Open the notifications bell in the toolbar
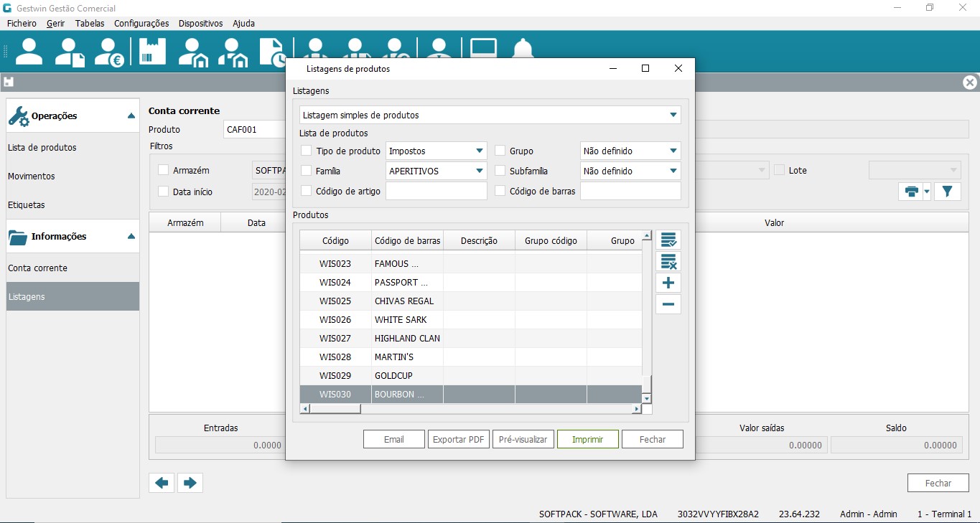Screen dimensions: 980x523 pos(523,51)
